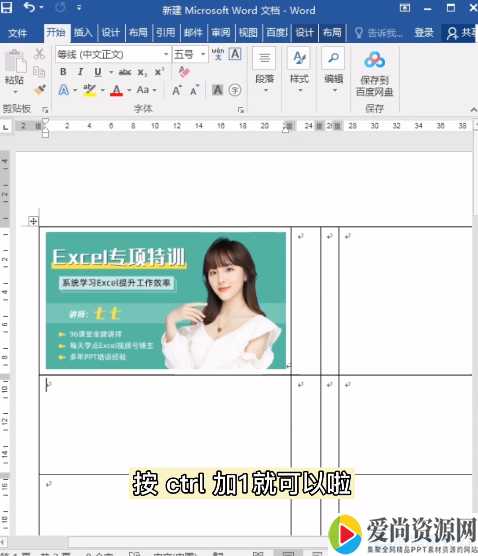Open the 文件 menu
The height and width of the screenshot is (556, 478).
pos(17,33)
